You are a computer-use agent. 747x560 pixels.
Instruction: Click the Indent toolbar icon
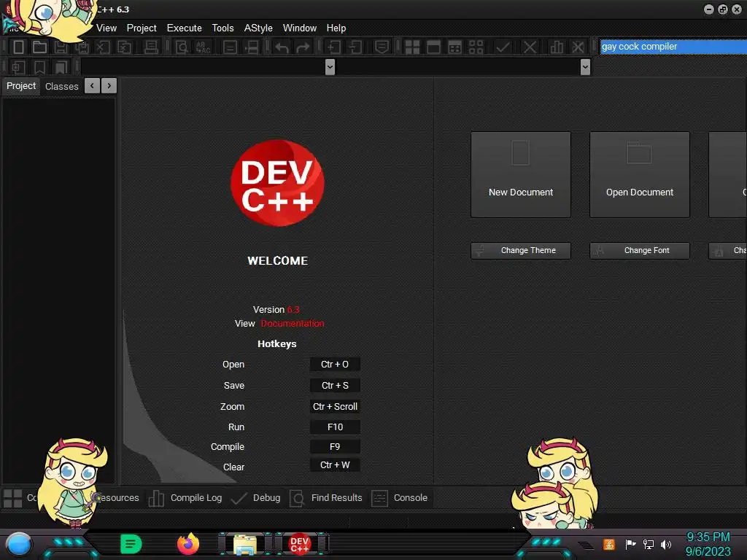333,47
